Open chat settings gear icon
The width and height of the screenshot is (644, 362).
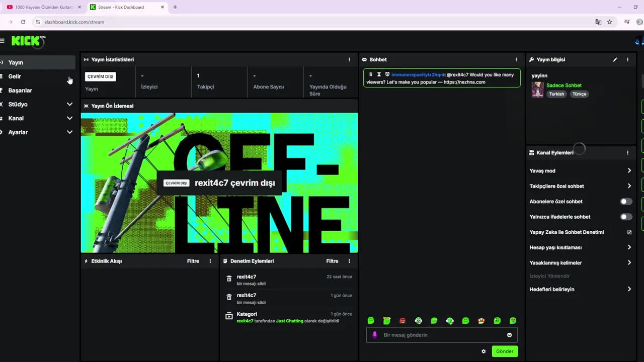coord(484,351)
